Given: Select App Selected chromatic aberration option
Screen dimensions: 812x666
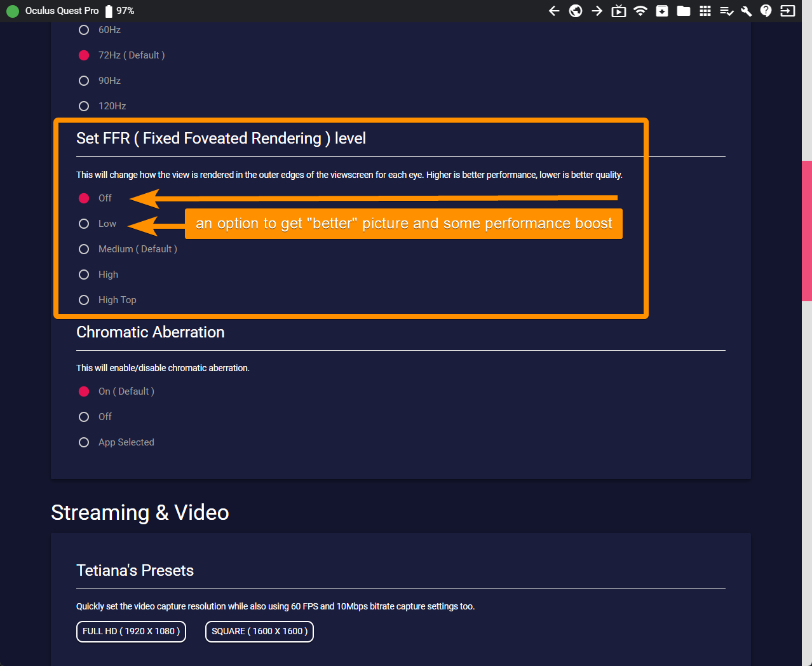Looking at the screenshot, I should click(84, 442).
